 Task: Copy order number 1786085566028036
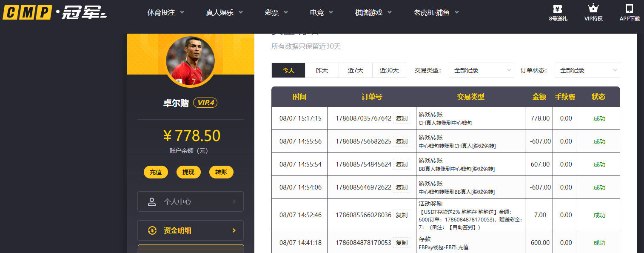402,215
